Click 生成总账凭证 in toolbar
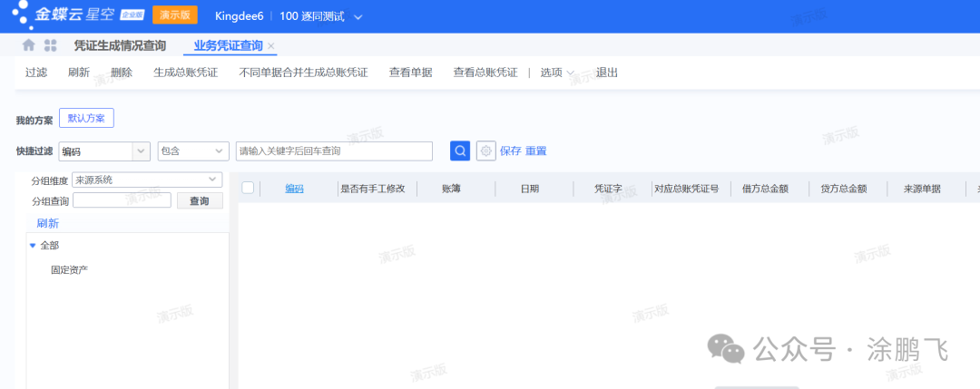The image size is (980, 389). pos(185,73)
